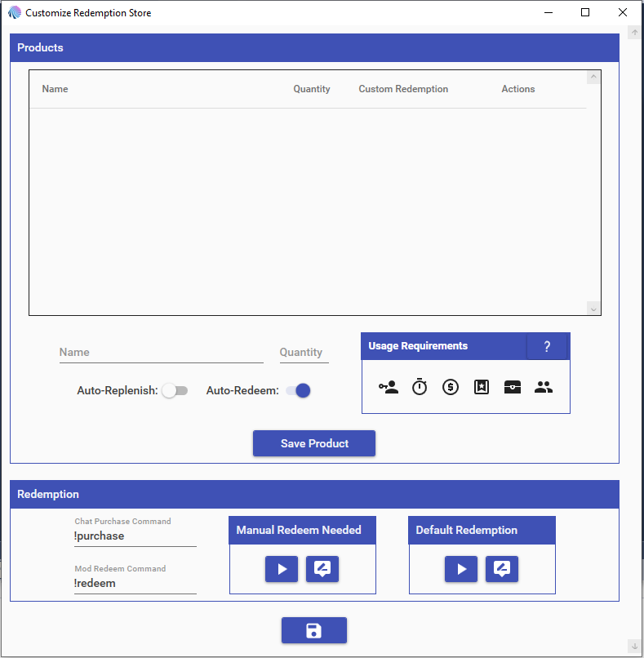The image size is (644, 658).
Task: Click the two-people requirement icon
Action: [x=544, y=388]
